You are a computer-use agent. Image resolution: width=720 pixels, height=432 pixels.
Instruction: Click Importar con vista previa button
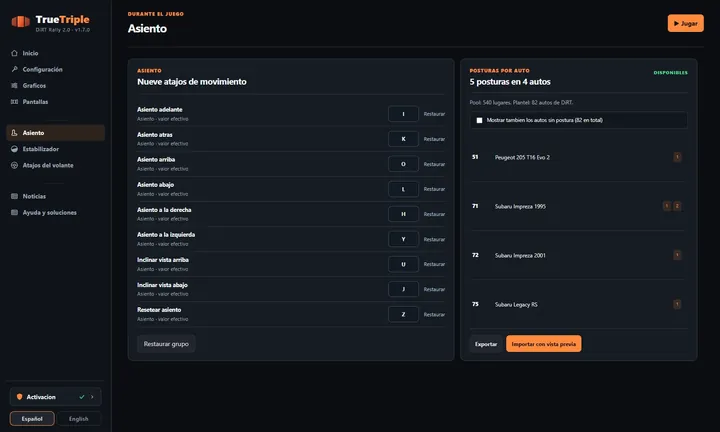544,344
